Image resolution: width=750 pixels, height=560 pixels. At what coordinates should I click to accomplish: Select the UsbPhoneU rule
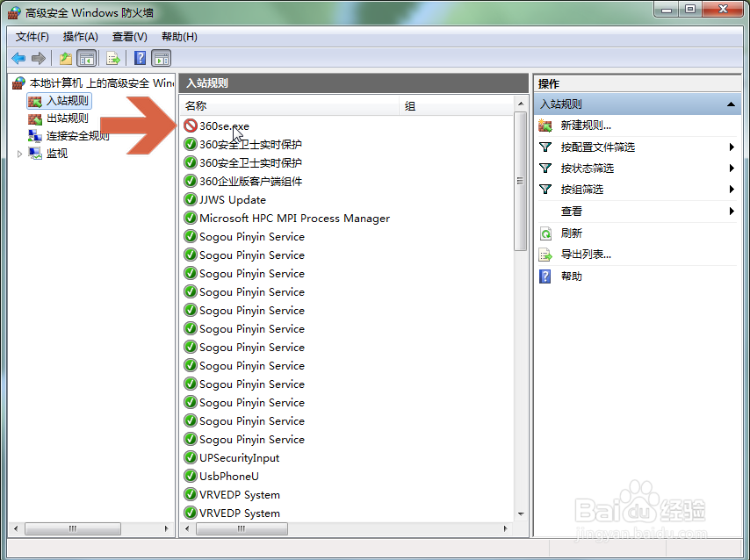[228, 477]
